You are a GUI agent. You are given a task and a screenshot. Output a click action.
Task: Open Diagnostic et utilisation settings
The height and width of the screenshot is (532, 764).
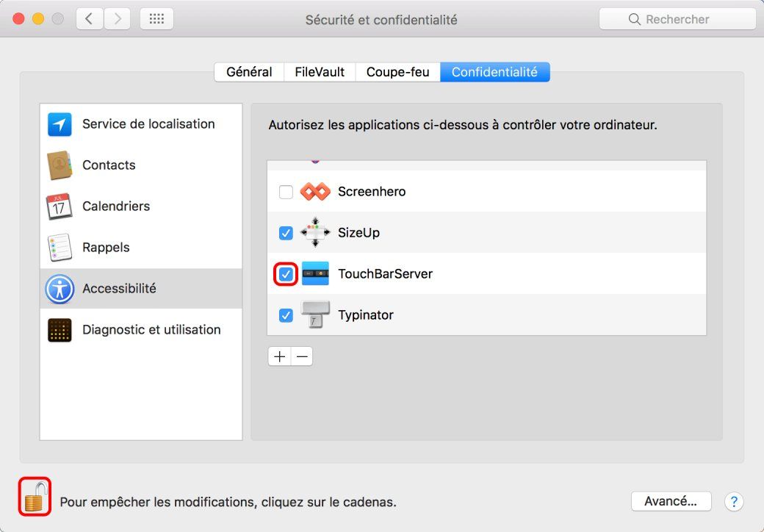click(151, 329)
